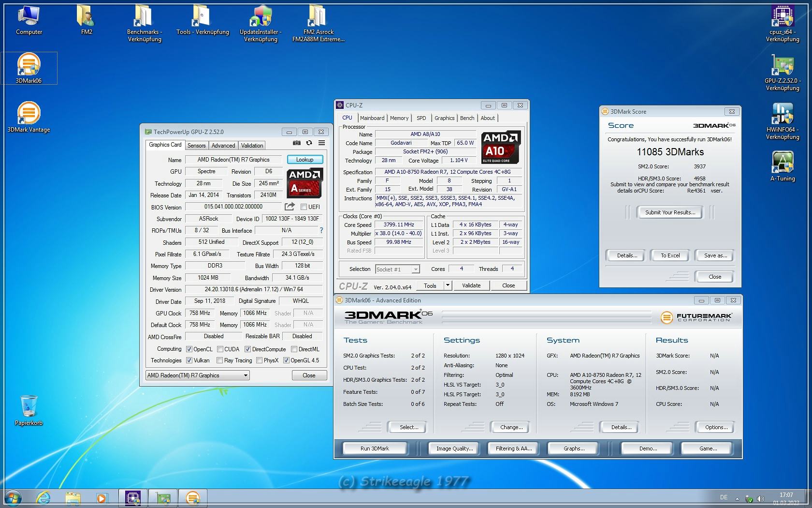Open Windows Explorer taskbar icon
The height and width of the screenshot is (508, 812).
click(x=73, y=498)
